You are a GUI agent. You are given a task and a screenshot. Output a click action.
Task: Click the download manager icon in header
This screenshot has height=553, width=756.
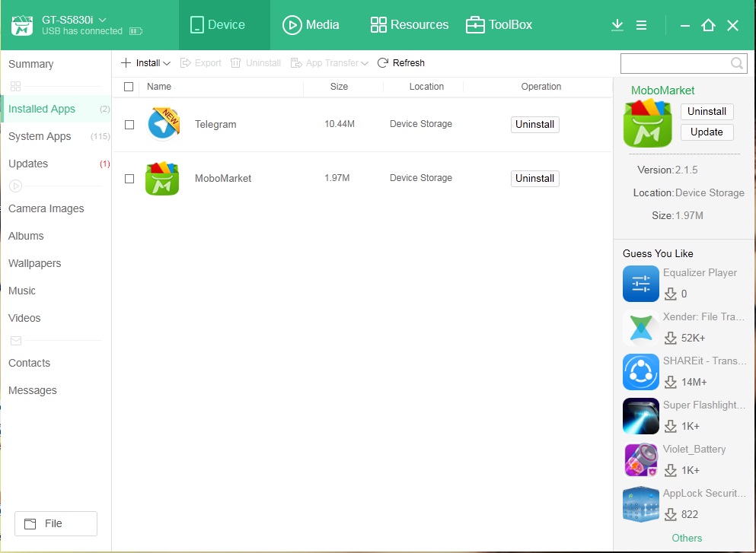(617, 25)
